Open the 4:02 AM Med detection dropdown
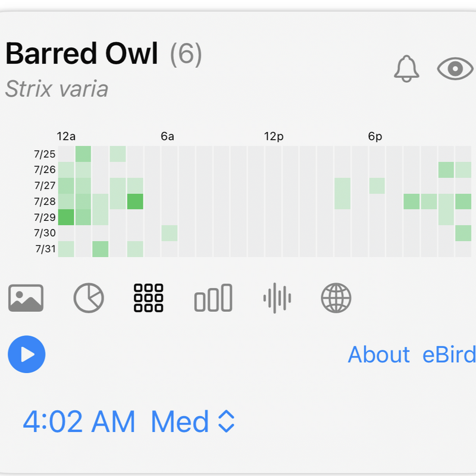Screen dimensions: 476x476 click(x=129, y=421)
